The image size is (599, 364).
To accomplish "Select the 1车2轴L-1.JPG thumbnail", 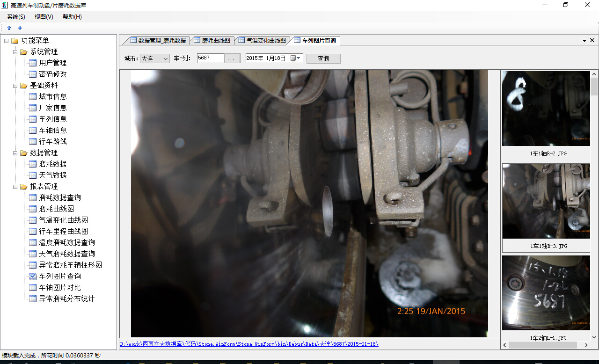I will click(x=546, y=293).
